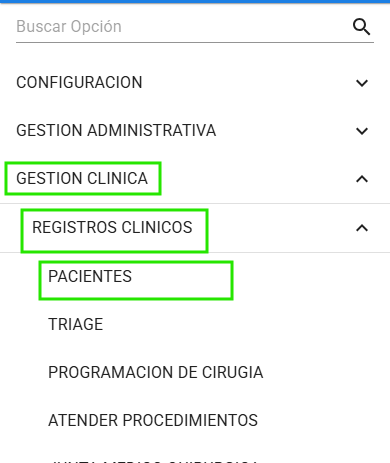The width and height of the screenshot is (390, 463).
Task: Expand CONFIGURACION using its chevron arrow
Action: 362,83
